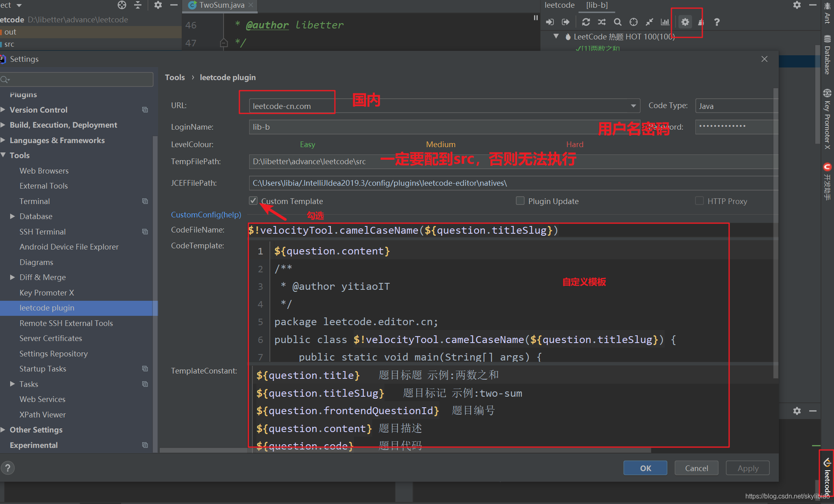834x504 pixels.
Task: Click the JCEFFilePath input field
Action: click(x=513, y=183)
